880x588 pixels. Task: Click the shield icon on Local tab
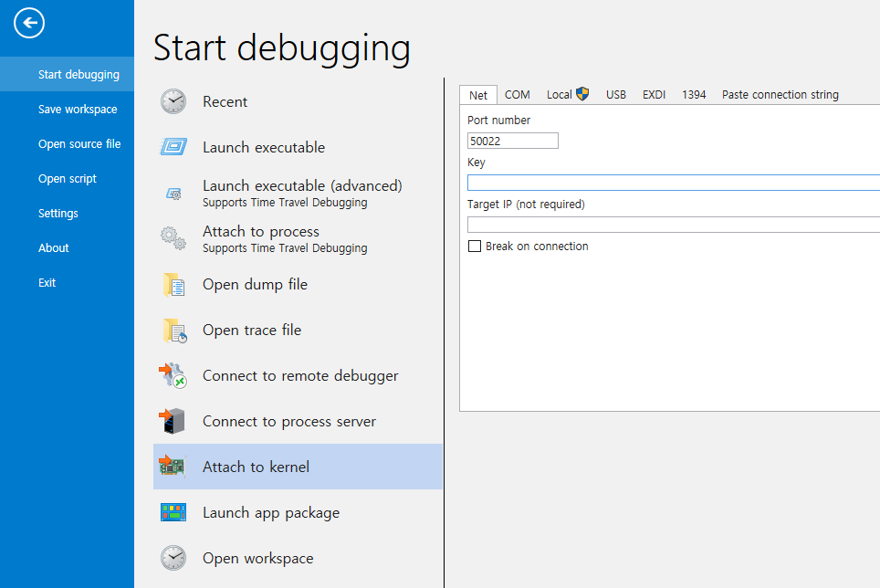582,94
